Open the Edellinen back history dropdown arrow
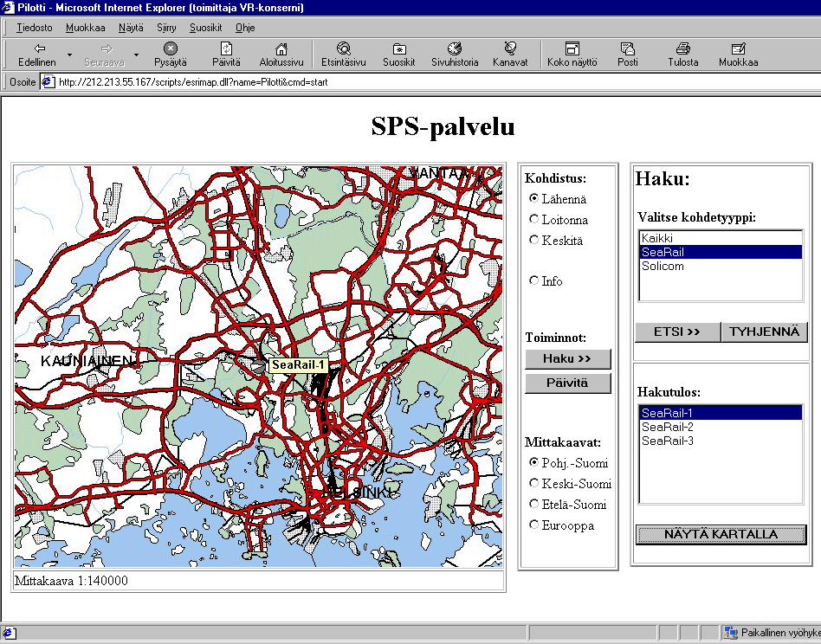821x644 pixels. pyautogui.click(x=69, y=55)
